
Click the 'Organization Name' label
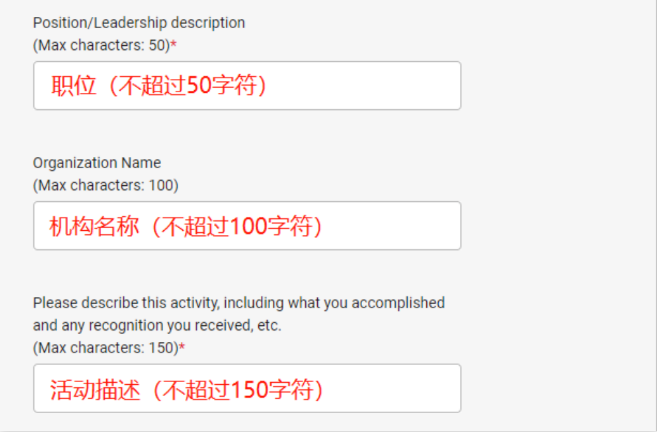coord(97,163)
